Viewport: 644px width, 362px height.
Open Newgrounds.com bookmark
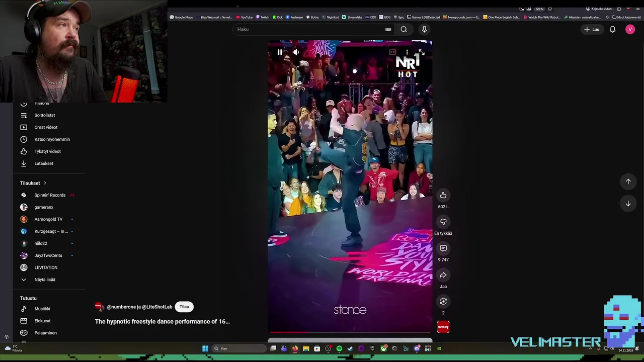pyautogui.click(x=461, y=17)
